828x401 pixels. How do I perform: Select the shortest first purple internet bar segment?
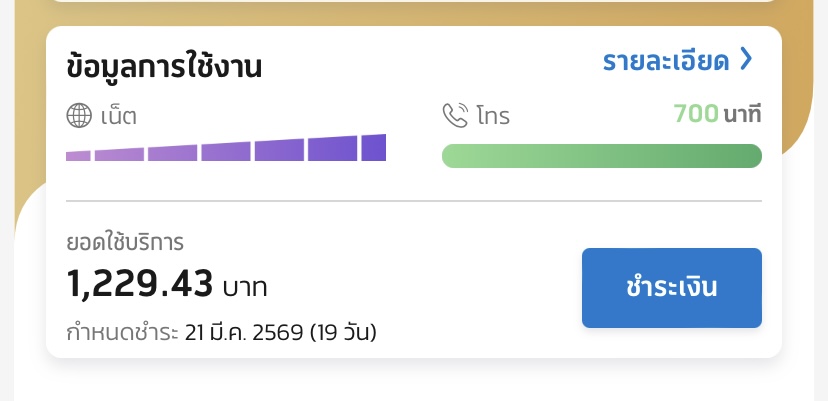click(x=78, y=155)
